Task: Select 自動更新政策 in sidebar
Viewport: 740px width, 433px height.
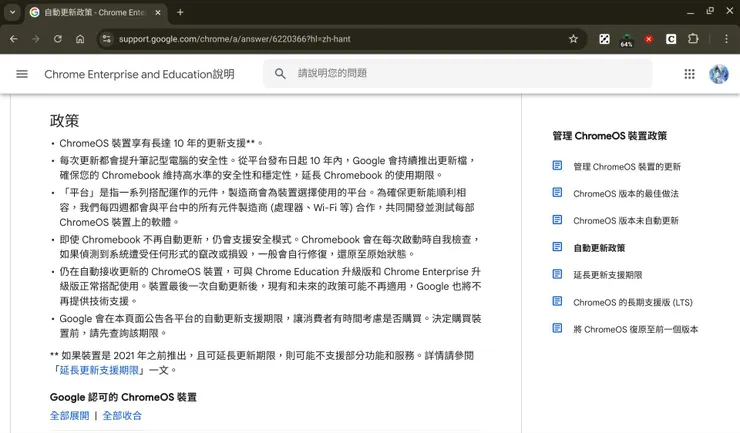Action: click(599, 248)
